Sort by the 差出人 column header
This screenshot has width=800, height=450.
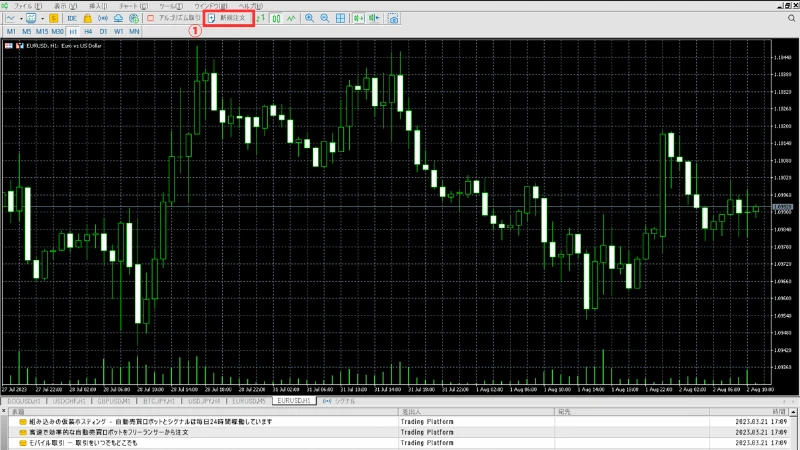point(476,411)
